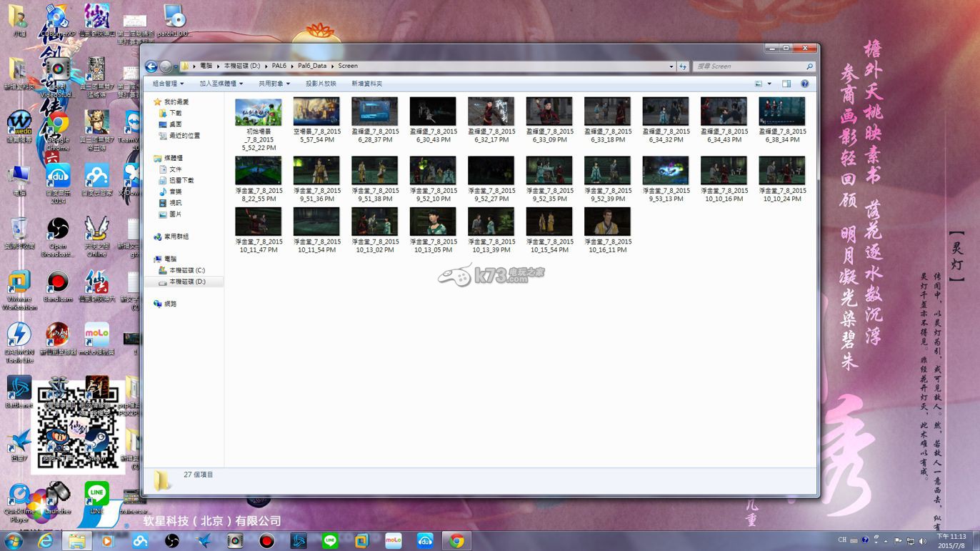980x551 pixels.
Task: Select thumbnail 浮金堂_7_8_2015 9_53_13 PM
Action: 666,171
